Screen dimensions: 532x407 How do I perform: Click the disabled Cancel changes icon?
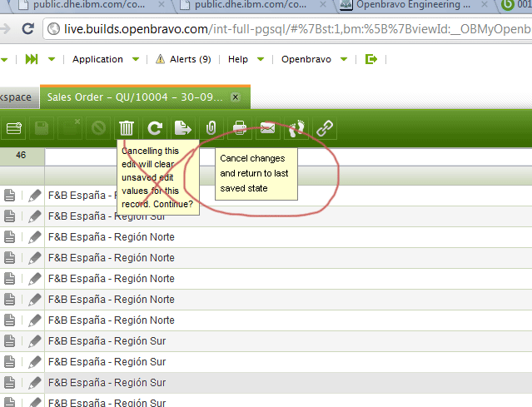[x=98, y=128]
